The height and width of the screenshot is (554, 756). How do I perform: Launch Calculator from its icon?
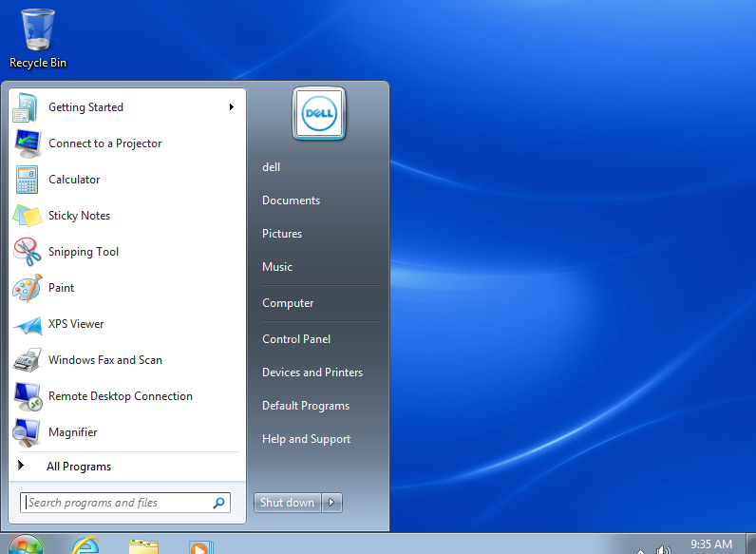[x=27, y=180]
